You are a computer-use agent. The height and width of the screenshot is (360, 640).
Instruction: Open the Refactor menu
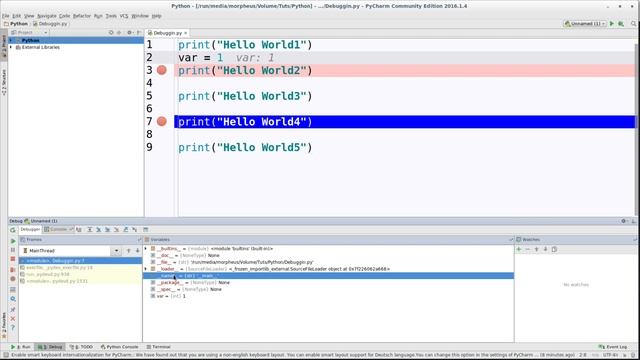tap(82, 16)
